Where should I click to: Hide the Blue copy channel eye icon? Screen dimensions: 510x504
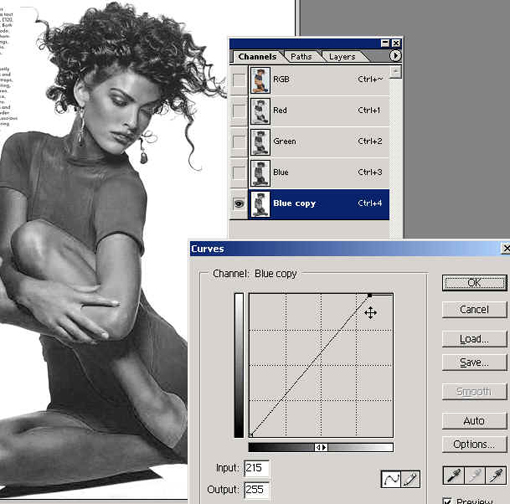click(239, 203)
